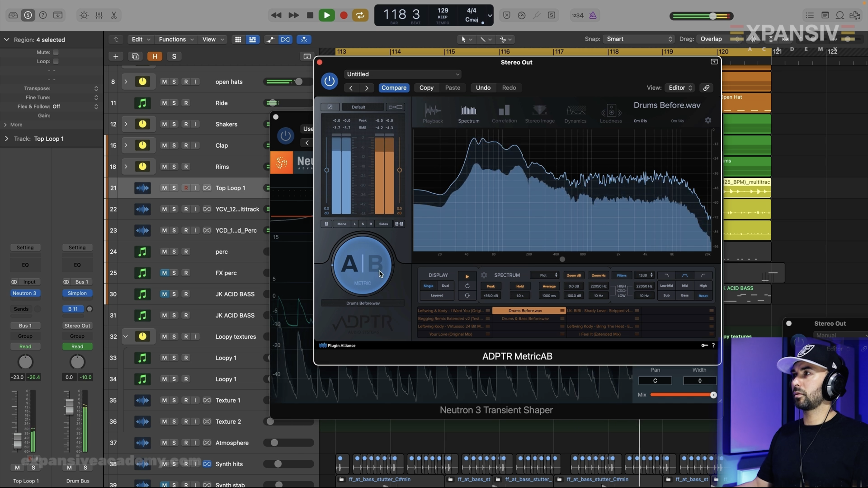This screenshot has height=488, width=868.
Task: Click the link icon in plugin header
Action: pyautogui.click(x=706, y=88)
